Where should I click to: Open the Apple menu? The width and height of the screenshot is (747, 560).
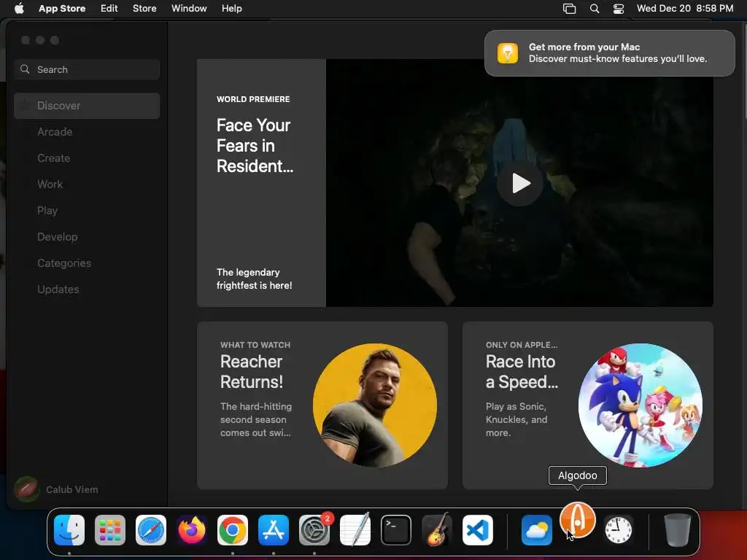pos(19,8)
